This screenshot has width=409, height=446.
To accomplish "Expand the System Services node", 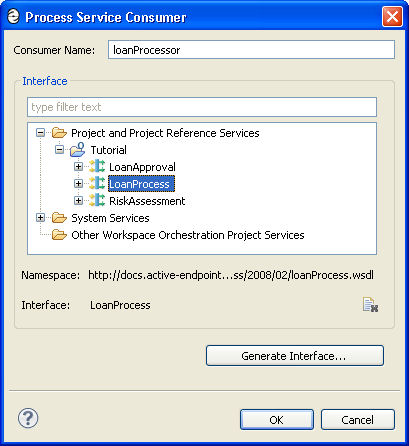I will [40, 218].
